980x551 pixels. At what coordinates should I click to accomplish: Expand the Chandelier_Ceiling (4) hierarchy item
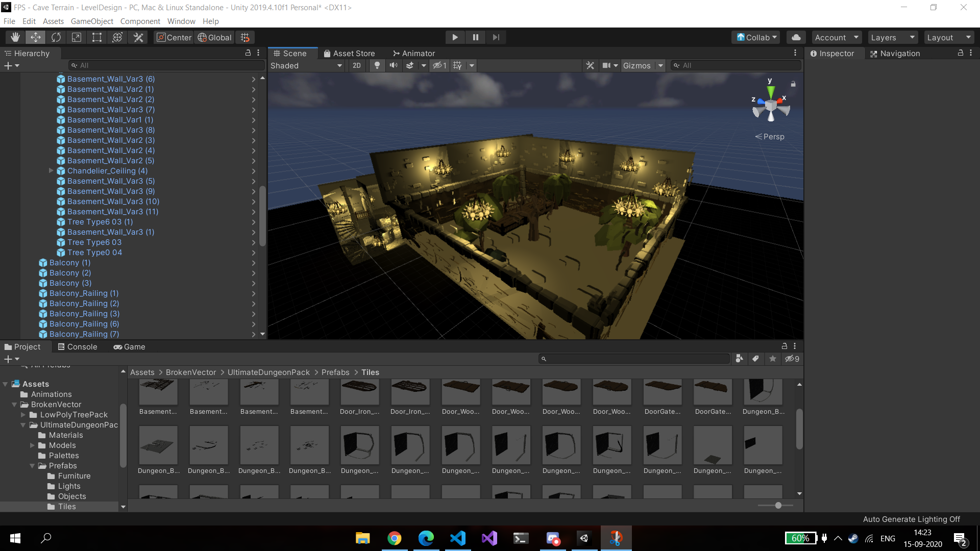[51, 171]
